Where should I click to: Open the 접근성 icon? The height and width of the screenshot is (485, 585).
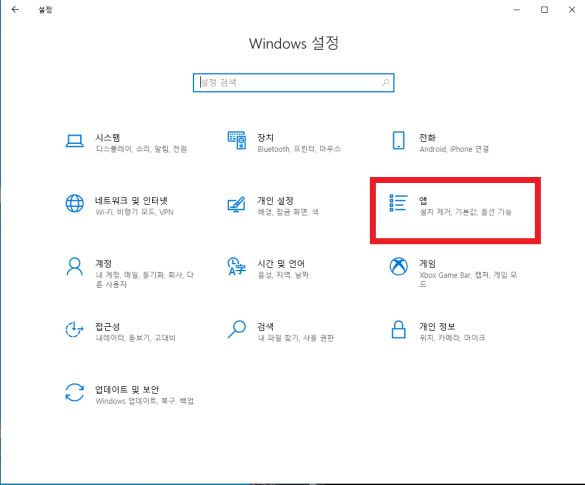point(74,329)
